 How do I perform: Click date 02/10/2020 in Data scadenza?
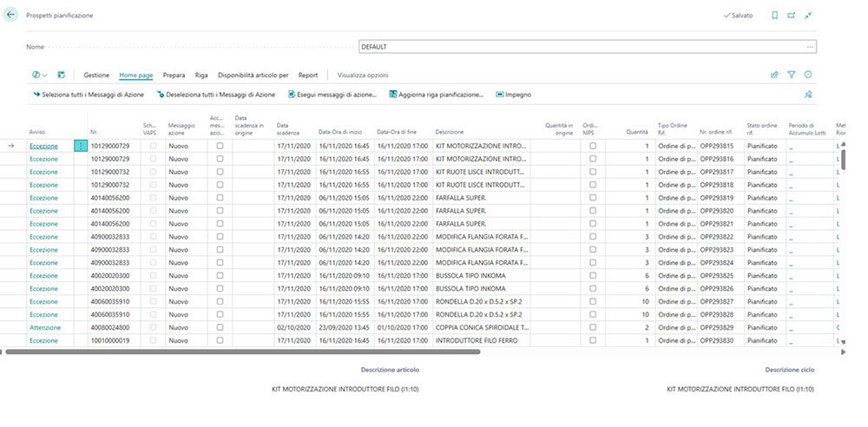[x=293, y=327]
